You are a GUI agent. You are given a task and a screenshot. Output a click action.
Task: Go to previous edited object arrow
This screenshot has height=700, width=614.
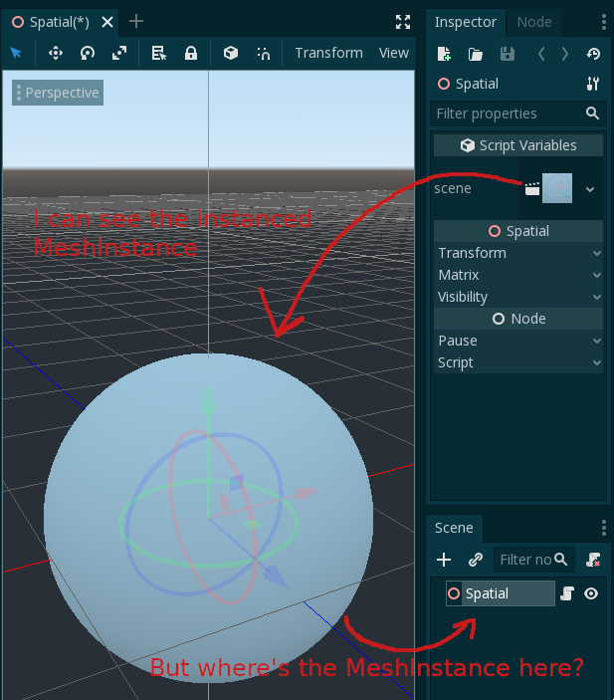pos(541,54)
